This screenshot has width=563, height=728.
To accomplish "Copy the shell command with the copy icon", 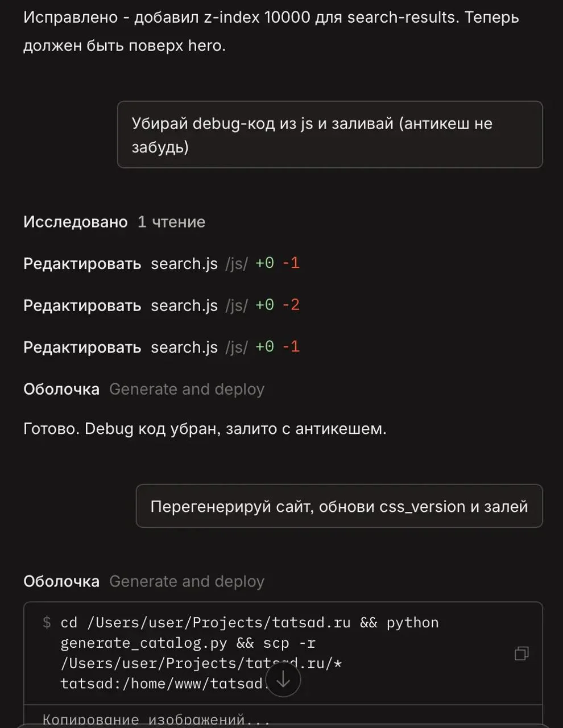I will coord(521,653).
